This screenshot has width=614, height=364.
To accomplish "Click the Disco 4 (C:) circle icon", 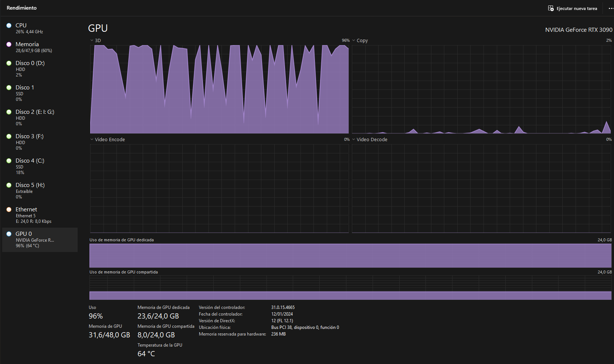I will coord(9,161).
